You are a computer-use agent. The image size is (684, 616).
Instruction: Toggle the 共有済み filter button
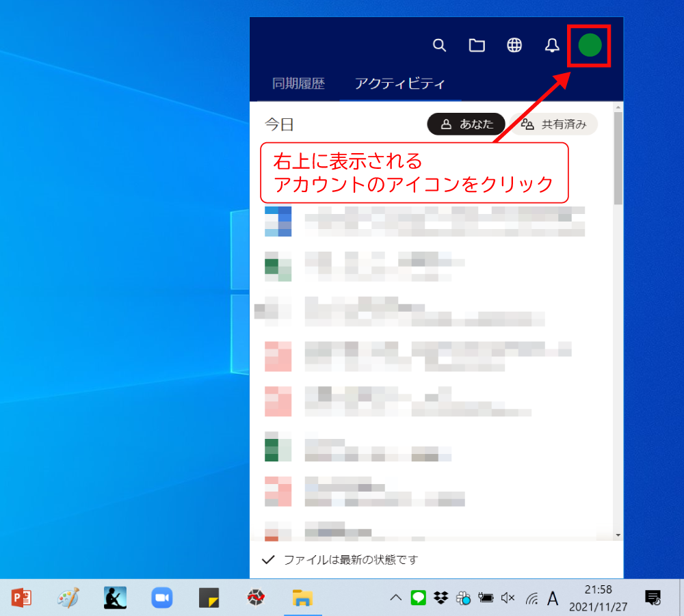[554, 124]
